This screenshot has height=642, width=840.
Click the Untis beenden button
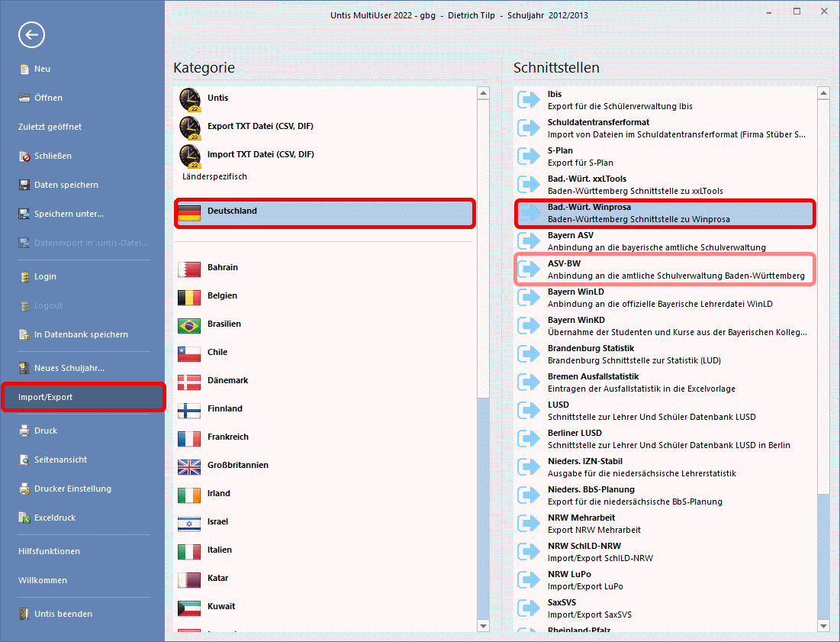63,614
